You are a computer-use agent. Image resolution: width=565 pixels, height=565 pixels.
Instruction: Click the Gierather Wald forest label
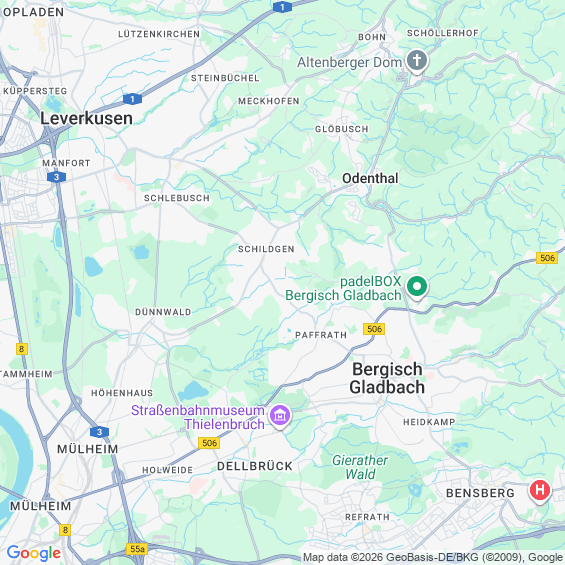(360, 467)
